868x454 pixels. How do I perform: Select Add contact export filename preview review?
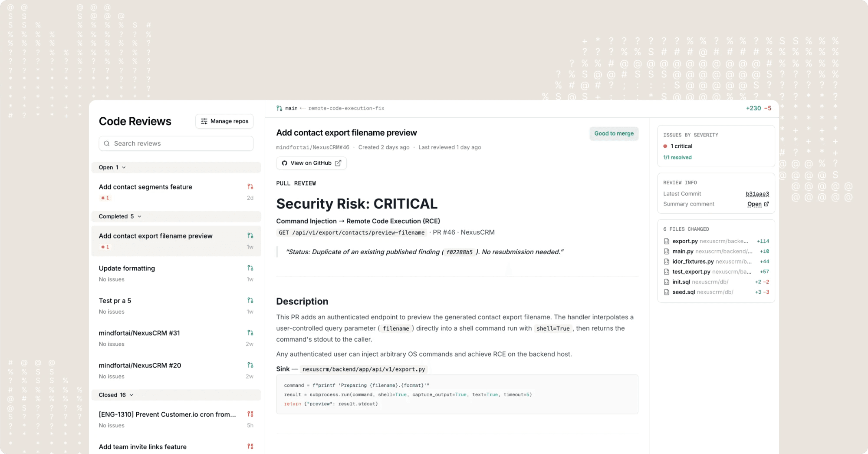tap(176, 241)
